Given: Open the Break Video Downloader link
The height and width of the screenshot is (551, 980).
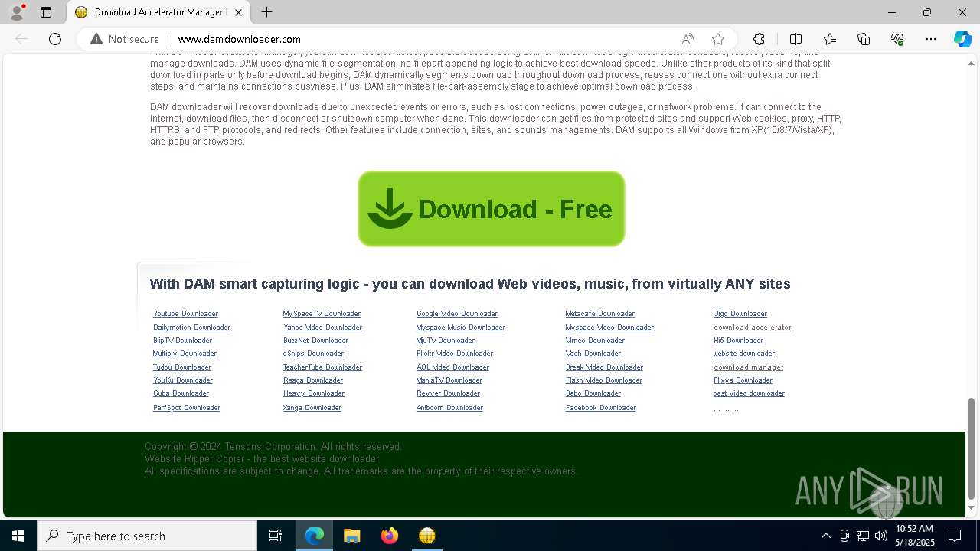Looking at the screenshot, I should 604,367.
